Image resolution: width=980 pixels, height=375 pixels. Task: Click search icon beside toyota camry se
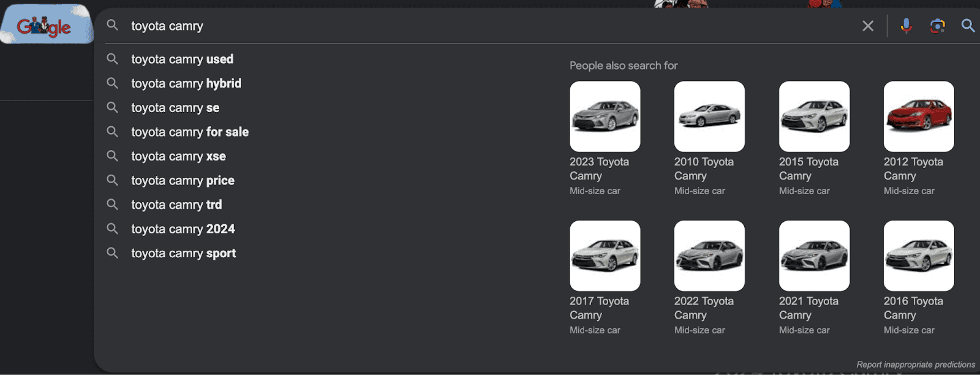tap(113, 107)
